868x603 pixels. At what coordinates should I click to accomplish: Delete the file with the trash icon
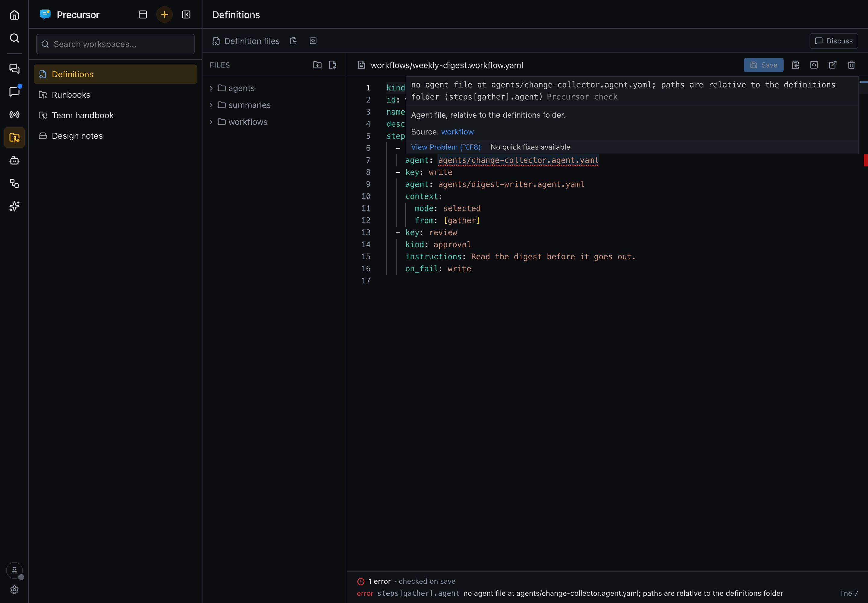point(851,65)
